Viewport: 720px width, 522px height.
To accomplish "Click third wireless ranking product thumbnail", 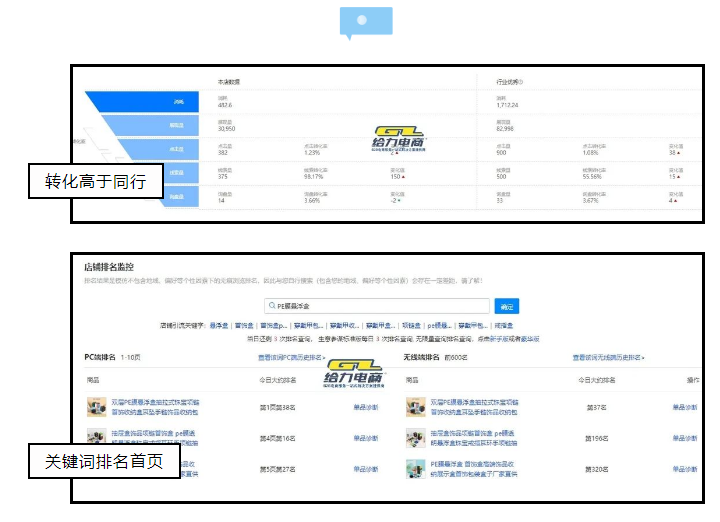I will 415,468.
